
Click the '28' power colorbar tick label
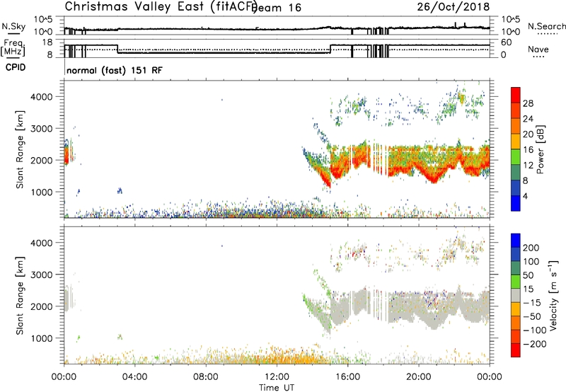(528, 103)
